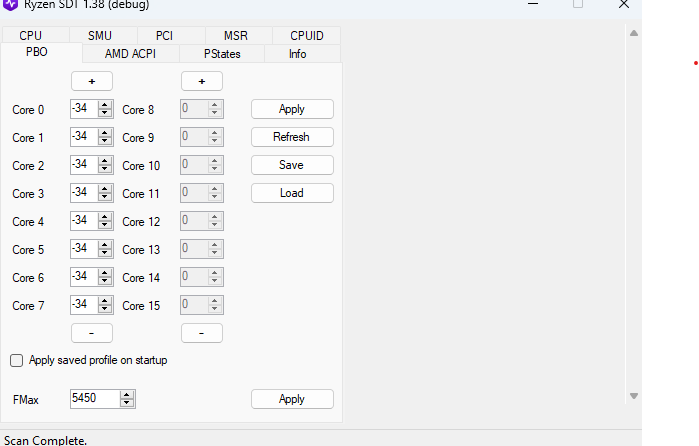This screenshot has width=699, height=446.
Task: Decrease Core 2 offset with down arrow
Action: coord(105,169)
